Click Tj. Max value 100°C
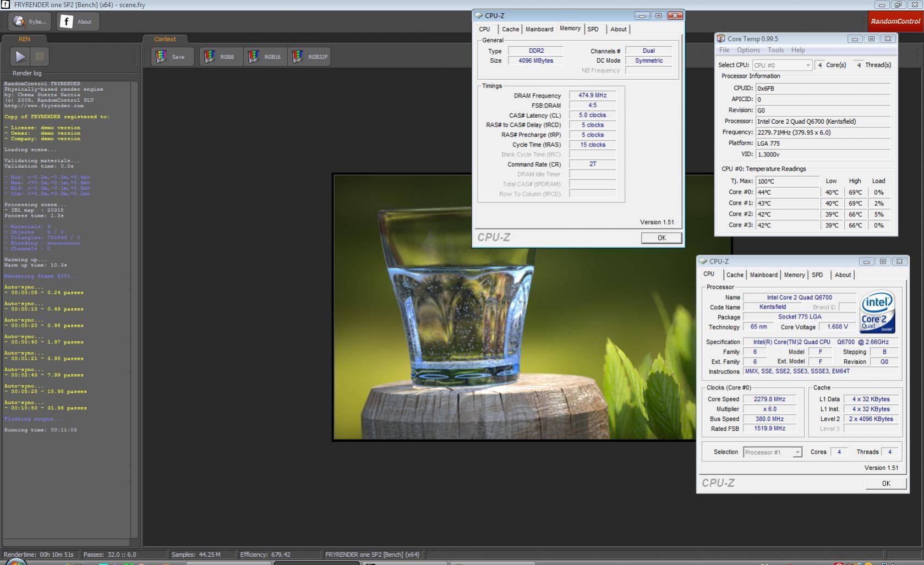 pos(787,181)
